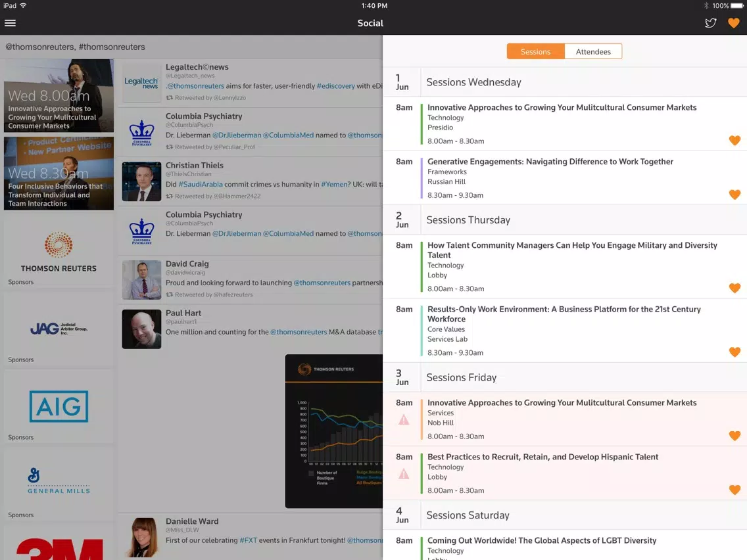The height and width of the screenshot is (560, 747).
Task: Select the Sessions tab
Action: (535, 51)
